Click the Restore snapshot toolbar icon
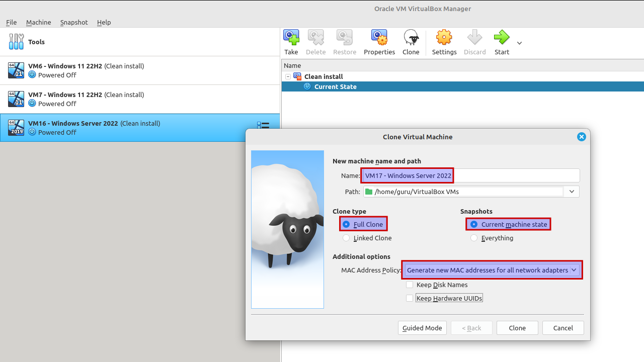The image size is (644, 362). click(x=345, y=37)
